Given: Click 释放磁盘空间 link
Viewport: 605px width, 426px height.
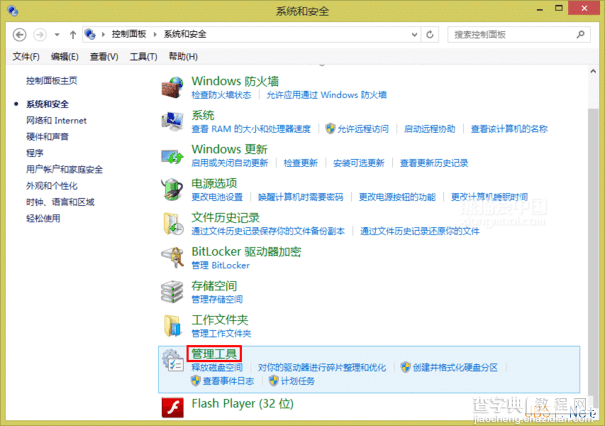Looking at the screenshot, I should click(x=217, y=367).
